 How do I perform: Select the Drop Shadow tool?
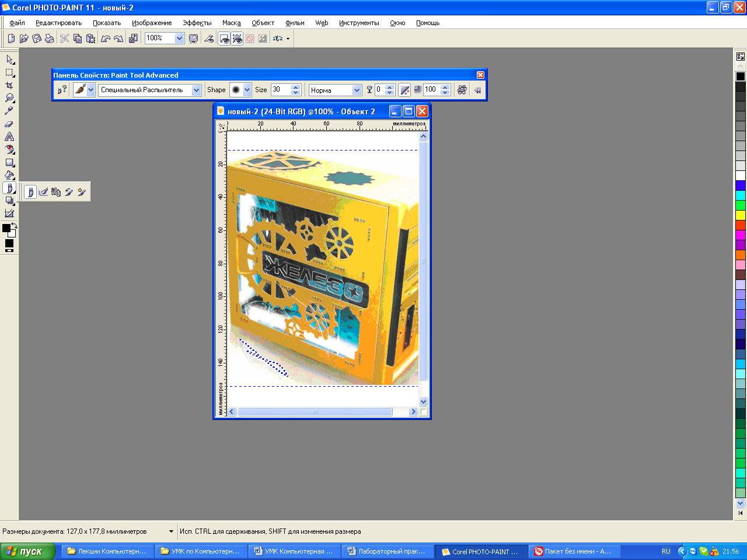[x=10, y=201]
